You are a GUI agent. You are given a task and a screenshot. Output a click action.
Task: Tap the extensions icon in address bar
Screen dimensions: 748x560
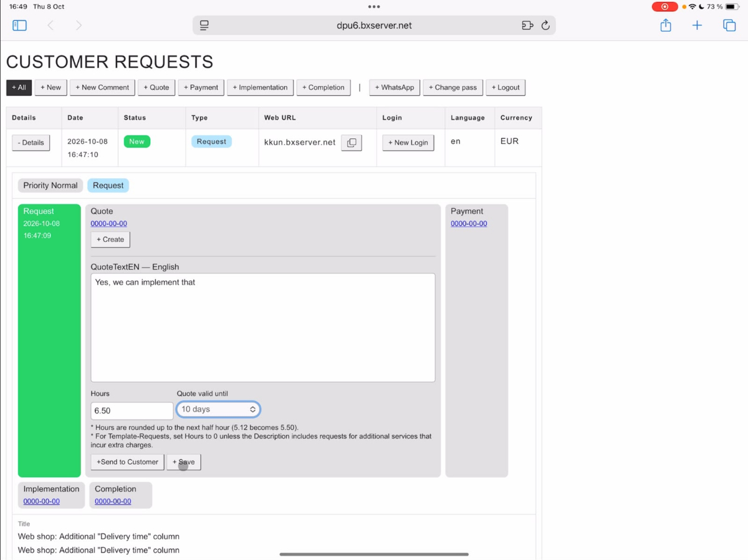point(527,26)
